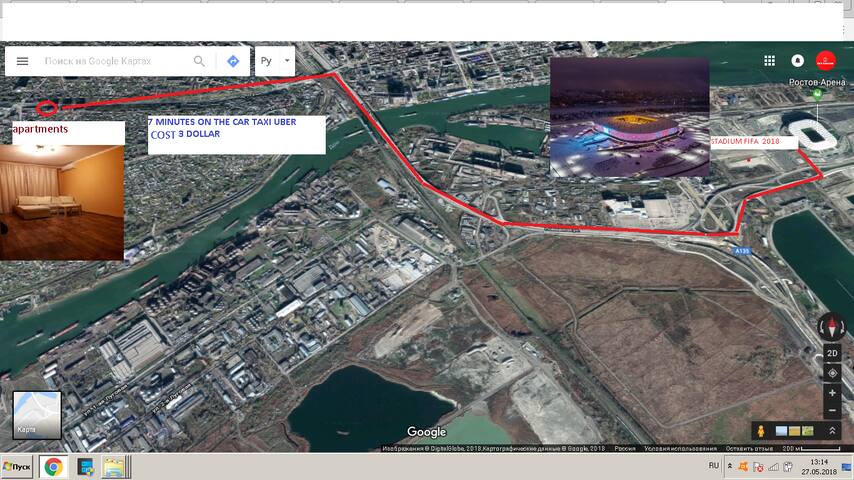Show hidden tray icons arrow
The width and height of the screenshot is (854, 480).
[730, 466]
